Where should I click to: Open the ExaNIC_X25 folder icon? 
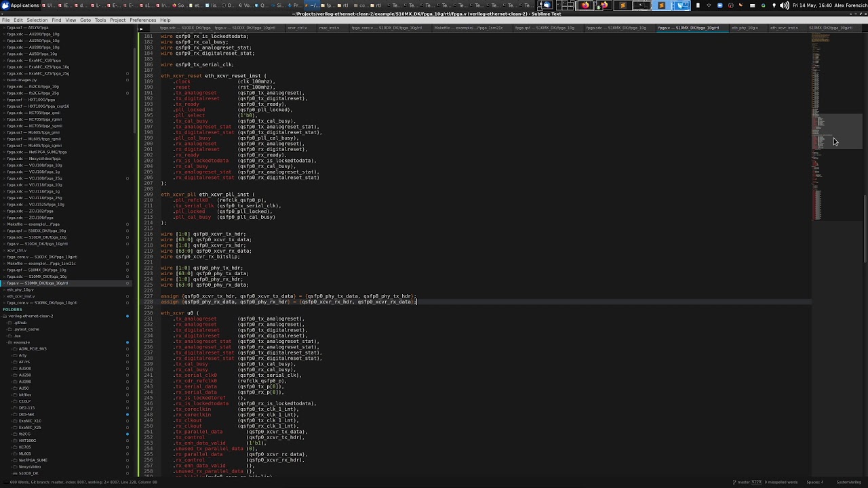click(x=15, y=428)
